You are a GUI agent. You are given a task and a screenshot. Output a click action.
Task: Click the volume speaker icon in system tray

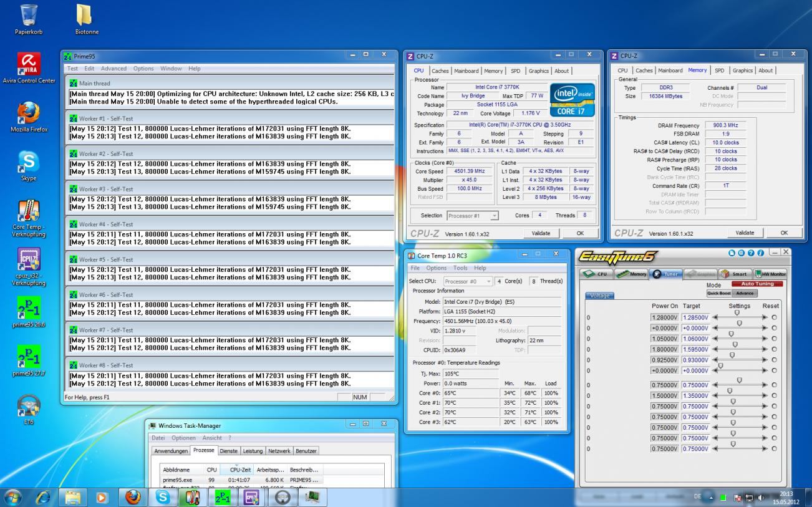click(761, 497)
